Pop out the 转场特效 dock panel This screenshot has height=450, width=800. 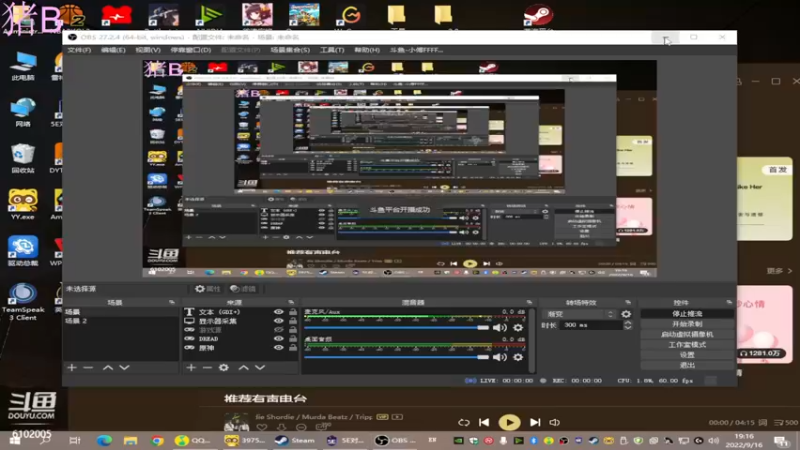pyautogui.click(x=628, y=303)
